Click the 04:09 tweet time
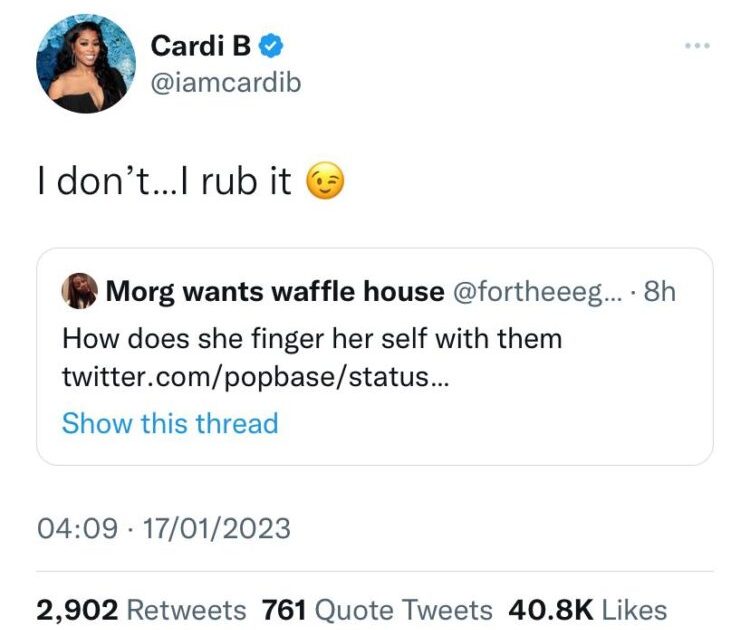The height and width of the screenshot is (630, 750). coord(77,527)
